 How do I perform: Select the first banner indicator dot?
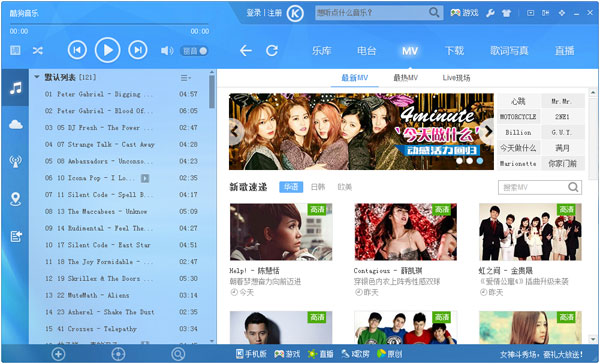[x=459, y=161]
